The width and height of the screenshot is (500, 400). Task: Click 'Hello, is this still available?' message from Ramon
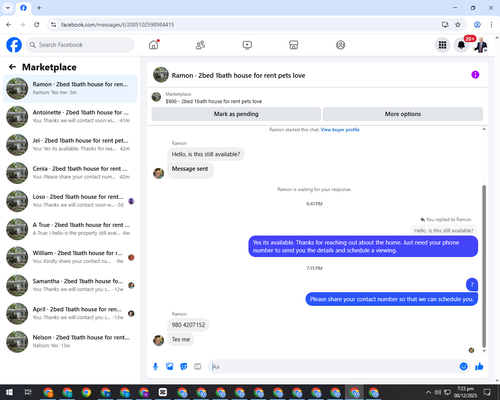pyautogui.click(x=206, y=154)
